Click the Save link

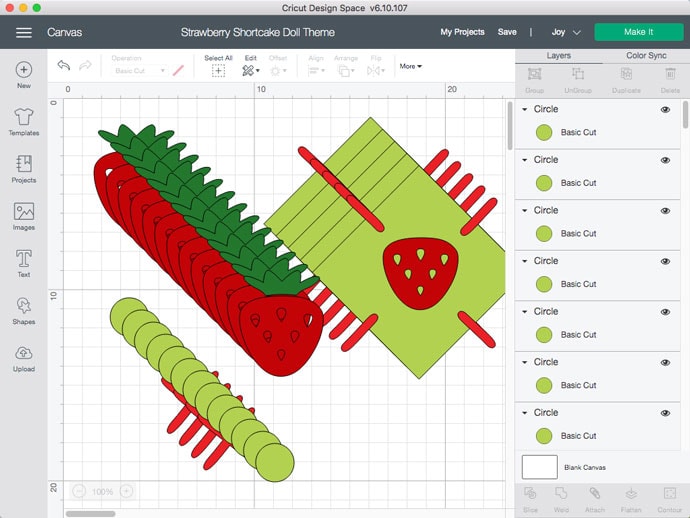pyautogui.click(x=507, y=32)
